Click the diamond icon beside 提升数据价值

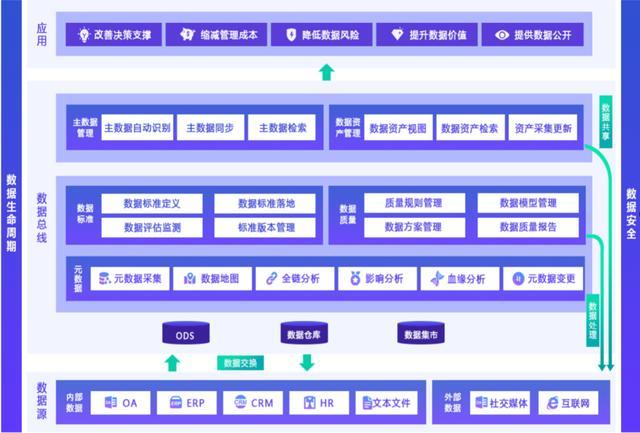[x=397, y=35]
